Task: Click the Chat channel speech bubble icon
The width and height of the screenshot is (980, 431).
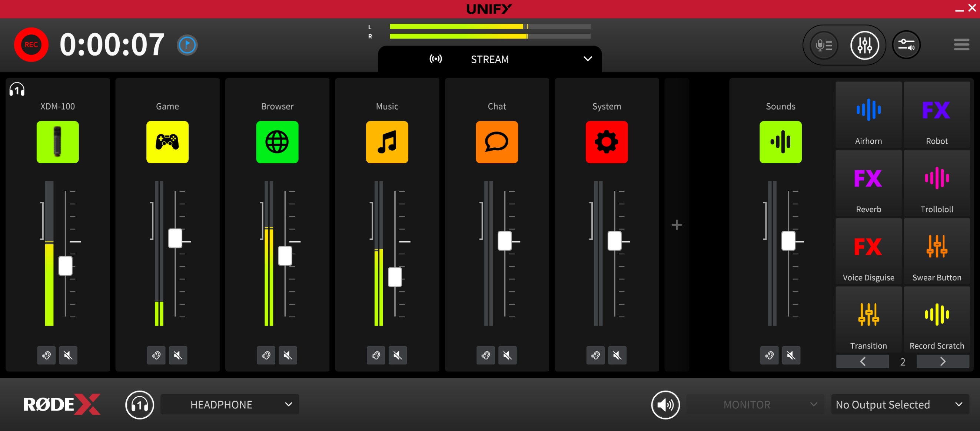Action: tap(497, 142)
